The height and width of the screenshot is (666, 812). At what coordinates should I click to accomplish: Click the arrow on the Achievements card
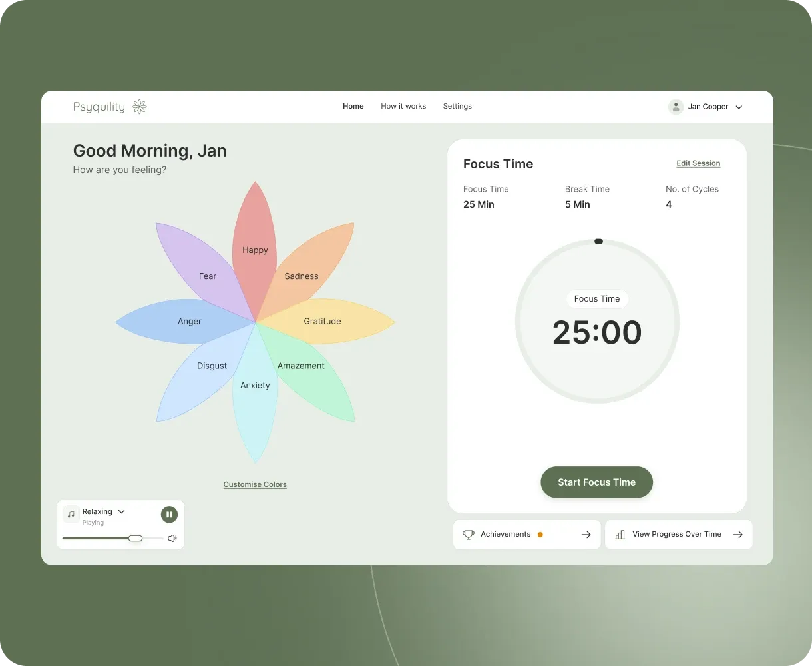[x=586, y=535]
